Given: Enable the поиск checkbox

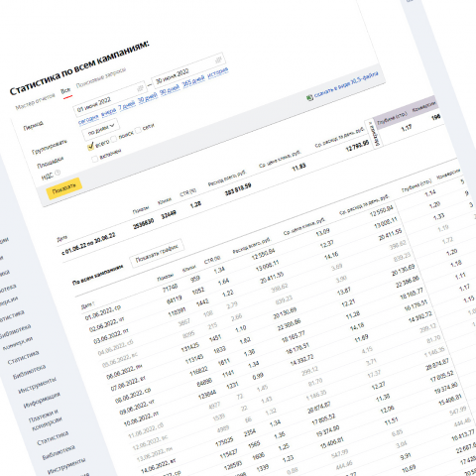Looking at the screenshot, I should tap(114, 139).
